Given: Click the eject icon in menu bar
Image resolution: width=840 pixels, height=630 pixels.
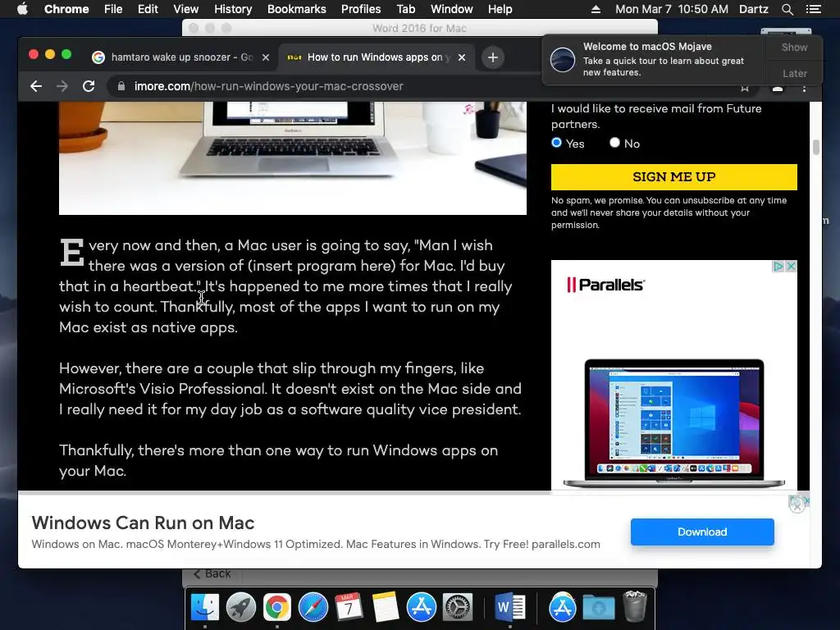Looking at the screenshot, I should pyautogui.click(x=596, y=9).
